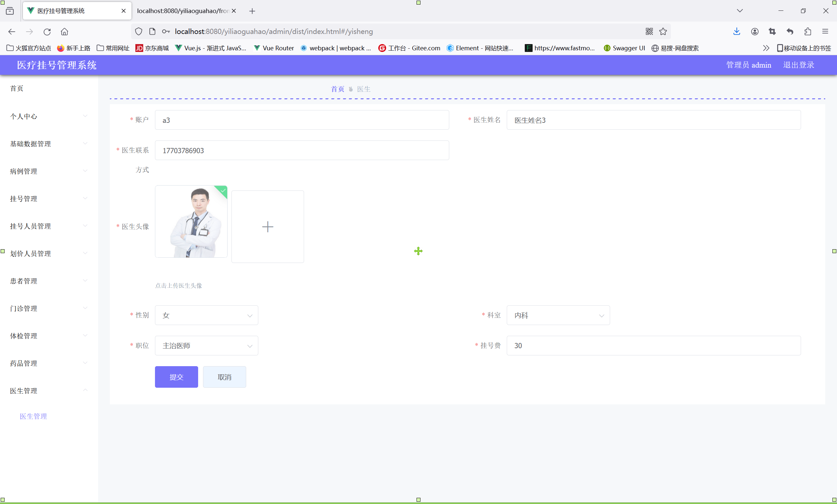Click 退出登录 to log out
Image resolution: width=837 pixels, height=504 pixels.
798,65
